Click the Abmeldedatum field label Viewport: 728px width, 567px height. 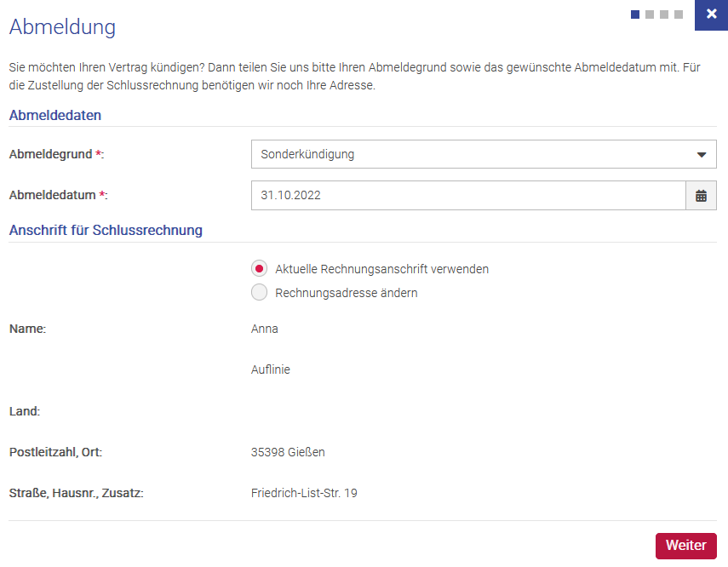pyautogui.click(x=53, y=196)
